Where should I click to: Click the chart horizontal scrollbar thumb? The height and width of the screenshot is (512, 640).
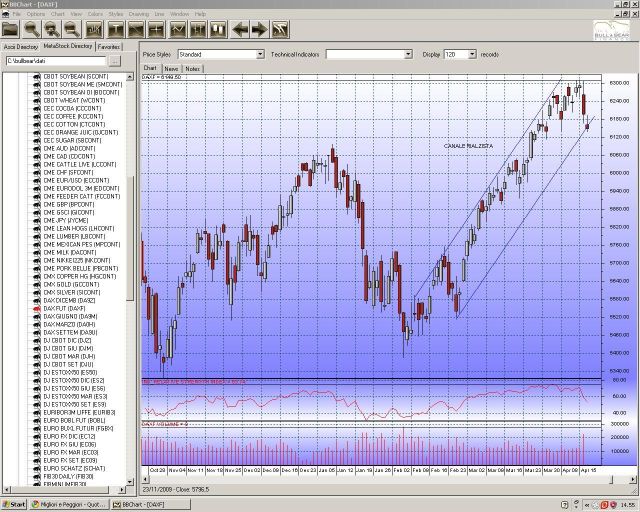[611, 479]
